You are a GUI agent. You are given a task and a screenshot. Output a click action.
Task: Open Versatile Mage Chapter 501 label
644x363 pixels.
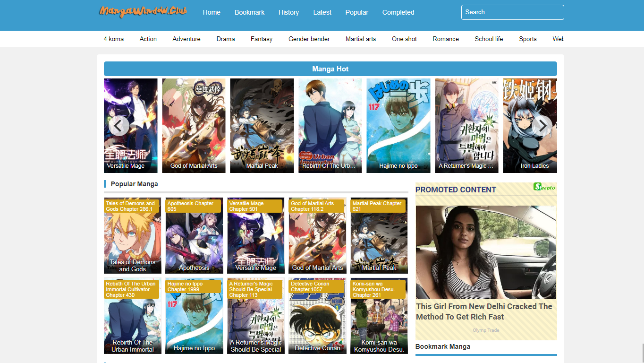(x=254, y=206)
